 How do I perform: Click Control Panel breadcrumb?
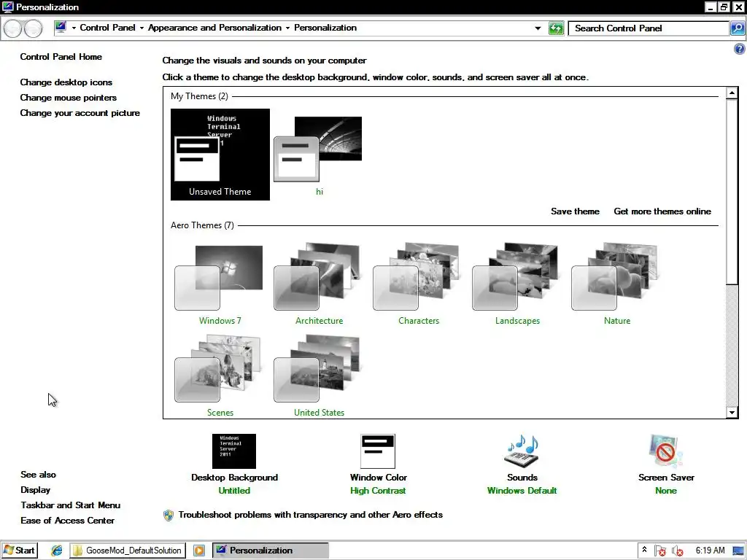click(x=108, y=28)
